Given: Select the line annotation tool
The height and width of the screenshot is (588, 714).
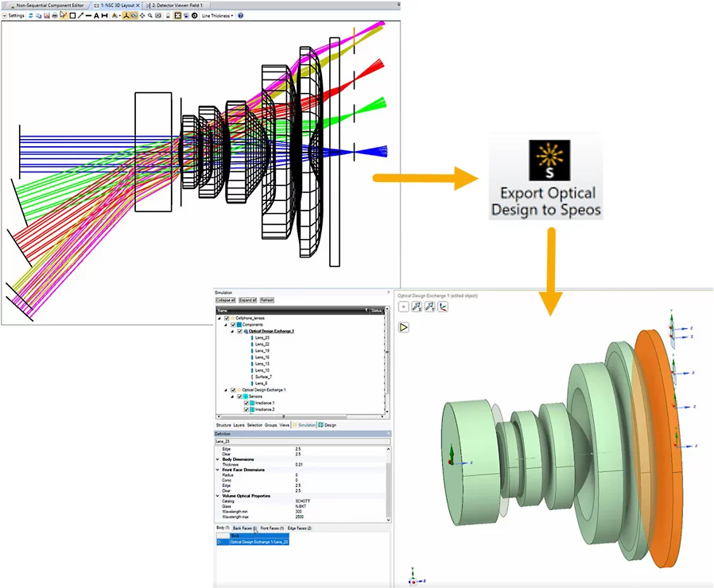Looking at the screenshot, I should [x=88, y=15].
